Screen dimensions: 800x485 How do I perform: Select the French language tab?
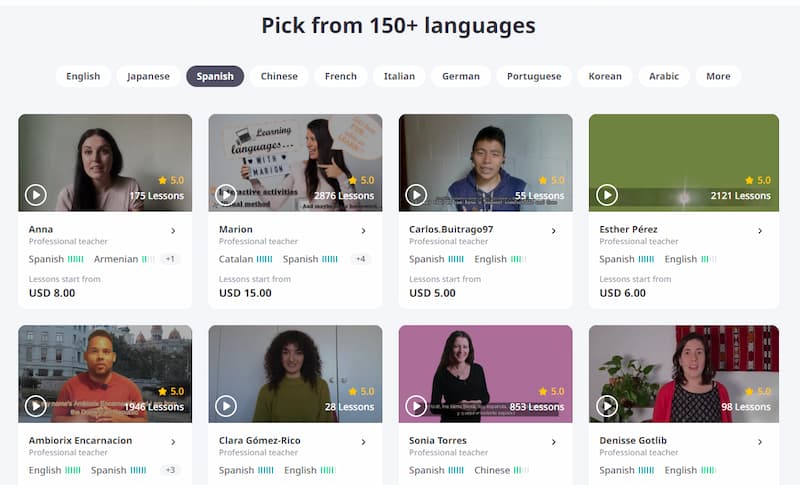(x=341, y=76)
